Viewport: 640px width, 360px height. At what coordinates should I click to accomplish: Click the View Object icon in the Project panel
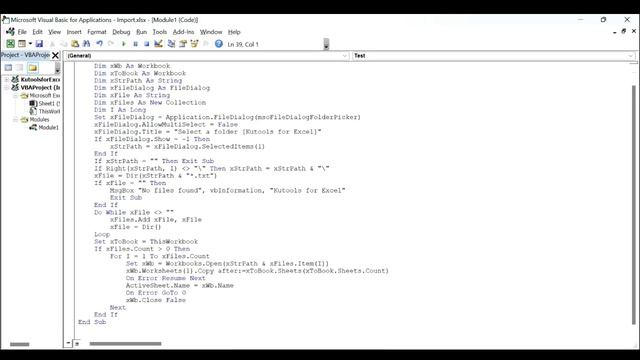pos(20,68)
